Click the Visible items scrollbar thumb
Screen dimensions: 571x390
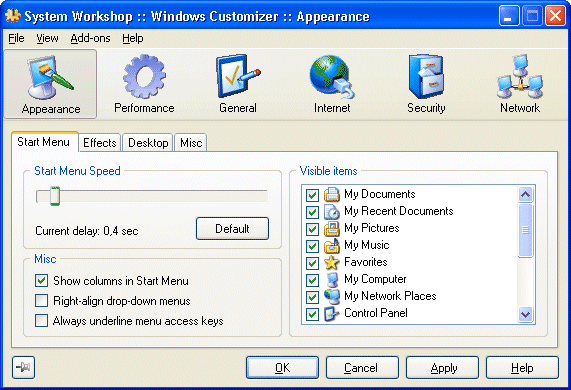525,230
